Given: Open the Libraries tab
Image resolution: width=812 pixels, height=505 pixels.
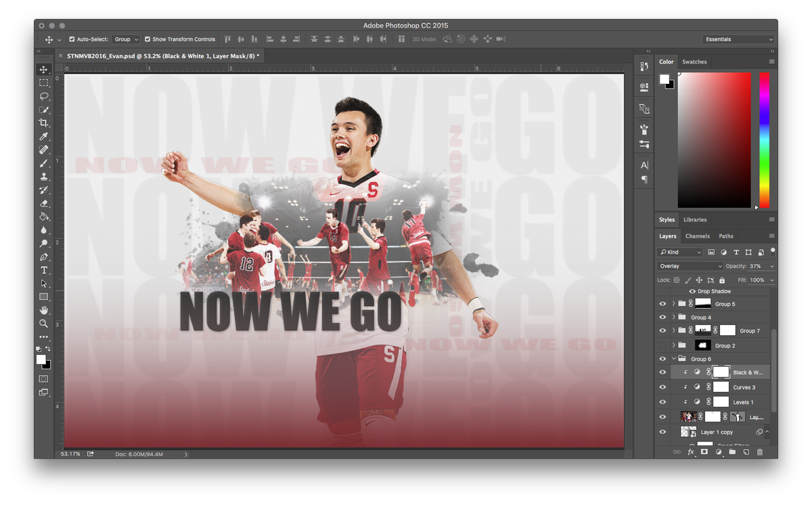Looking at the screenshot, I should pyautogui.click(x=695, y=219).
